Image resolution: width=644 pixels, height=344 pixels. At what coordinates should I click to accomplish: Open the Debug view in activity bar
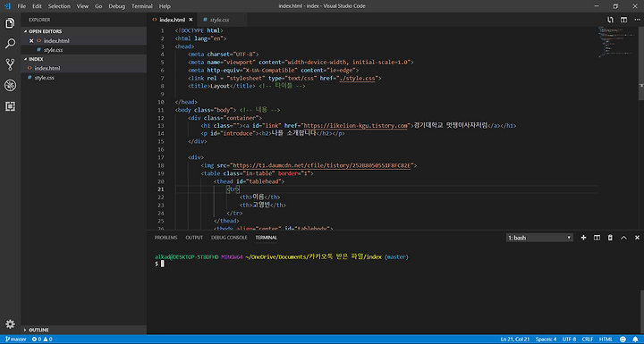pos(10,86)
